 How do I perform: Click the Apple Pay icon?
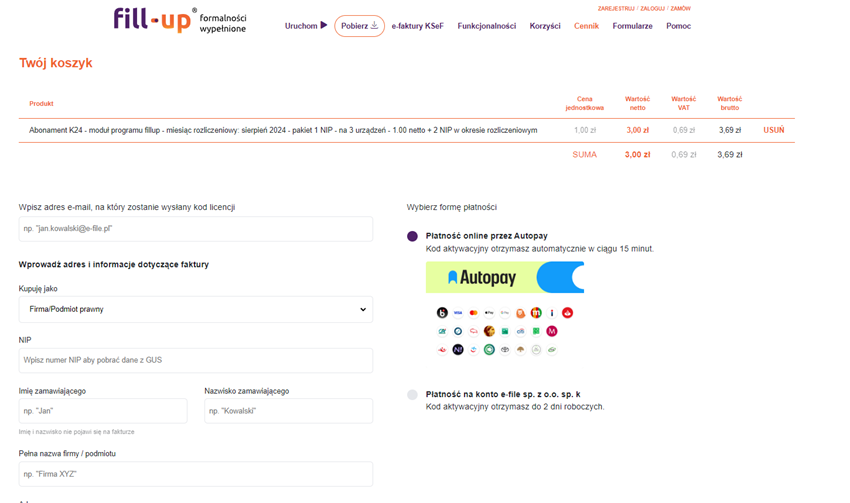tap(489, 313)
